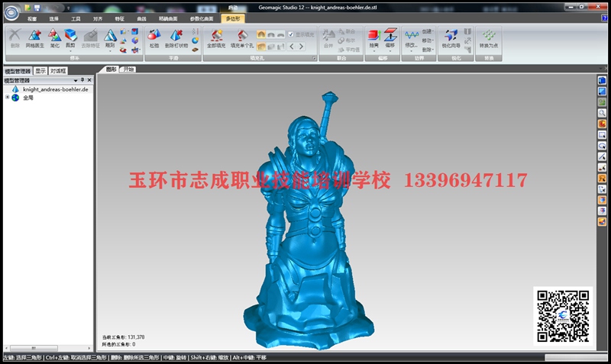Select the 去除特征 remove features tool
This screenshot has width=611, height=364.
(x=90, y=39)
